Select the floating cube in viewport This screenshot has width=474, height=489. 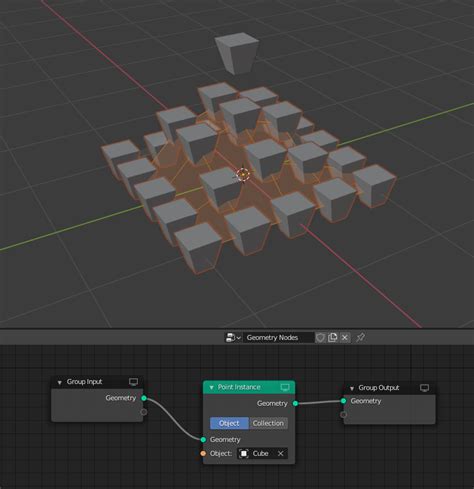(x=237, y=53)
